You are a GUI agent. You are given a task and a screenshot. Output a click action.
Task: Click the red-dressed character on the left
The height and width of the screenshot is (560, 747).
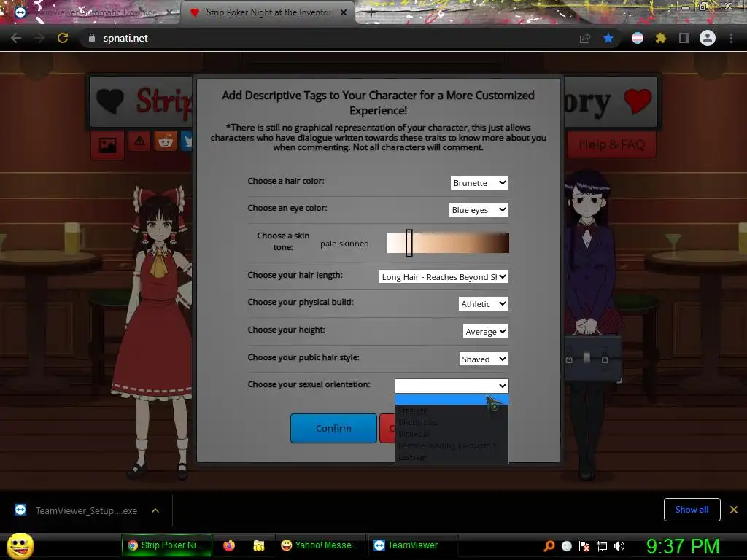click(x=155, y=329)
